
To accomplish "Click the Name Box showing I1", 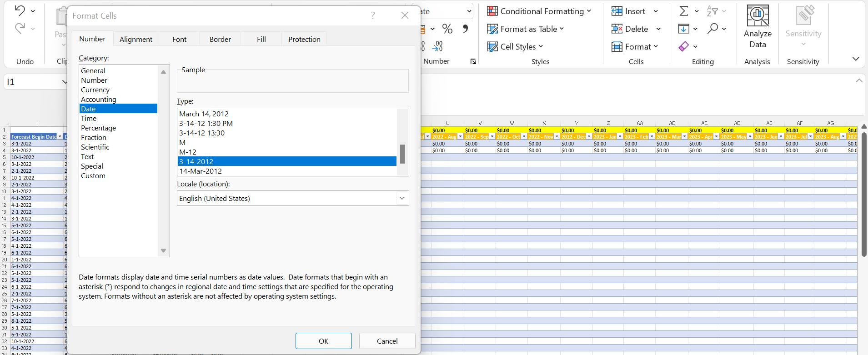I will click(33, 82).
